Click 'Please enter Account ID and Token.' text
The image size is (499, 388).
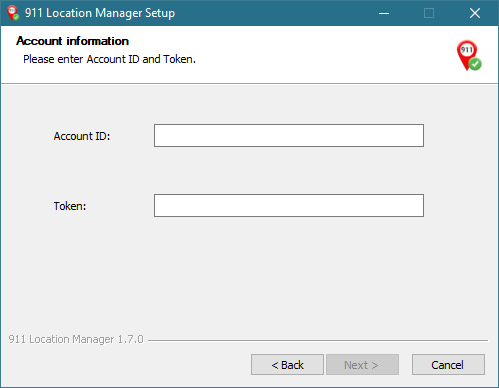(109, 59)
